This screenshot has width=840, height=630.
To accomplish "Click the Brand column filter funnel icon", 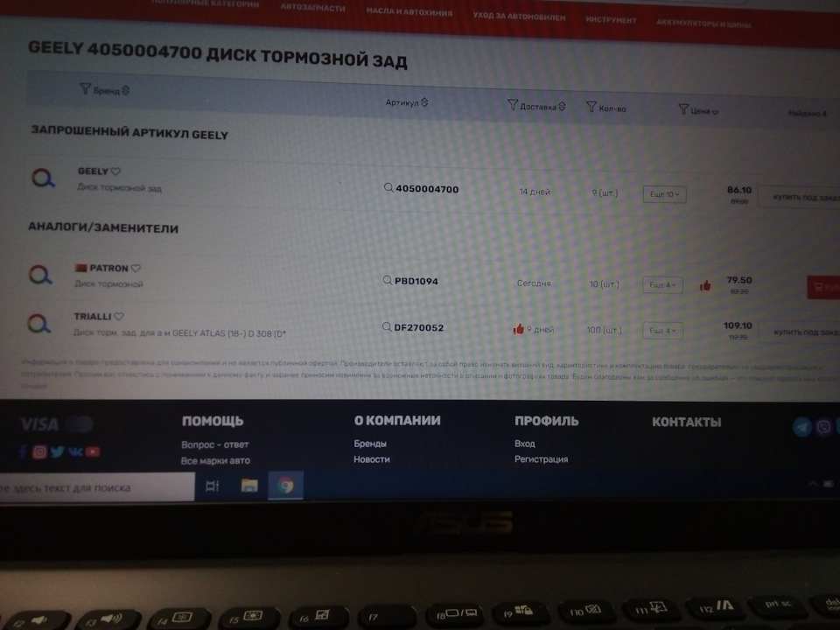I will point(85,88).
